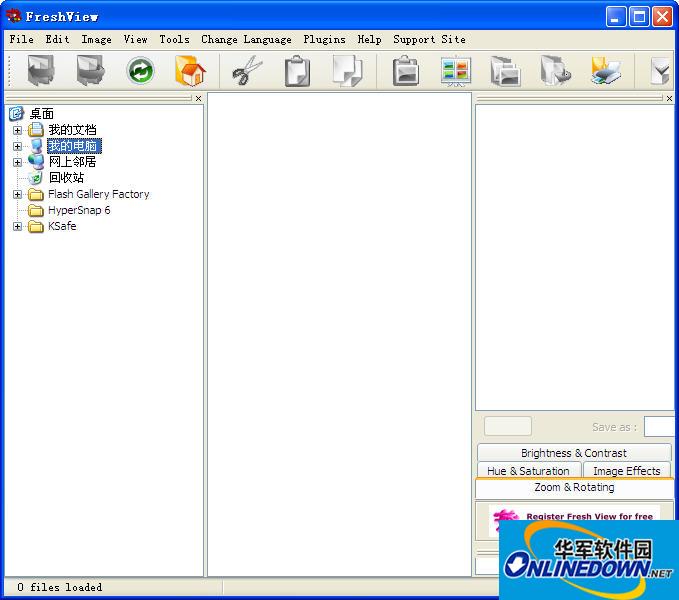679x600 pixels.
Task: Open the Help menu
Action: point(369,39)
